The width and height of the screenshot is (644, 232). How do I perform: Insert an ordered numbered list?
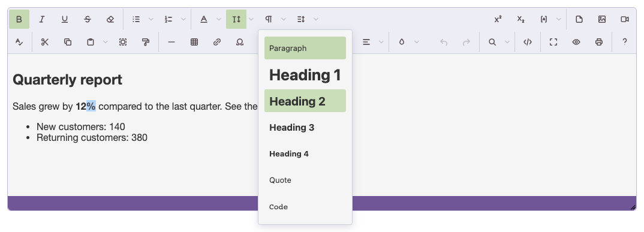tap(168, 19)
